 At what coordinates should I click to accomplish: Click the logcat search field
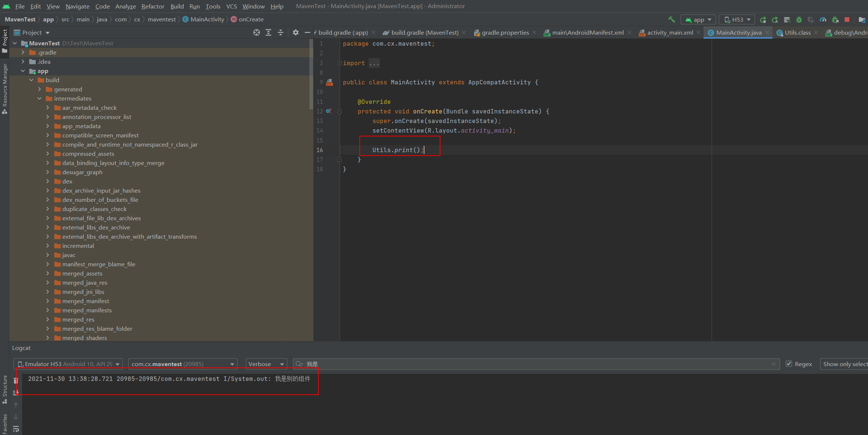[535, 364]
